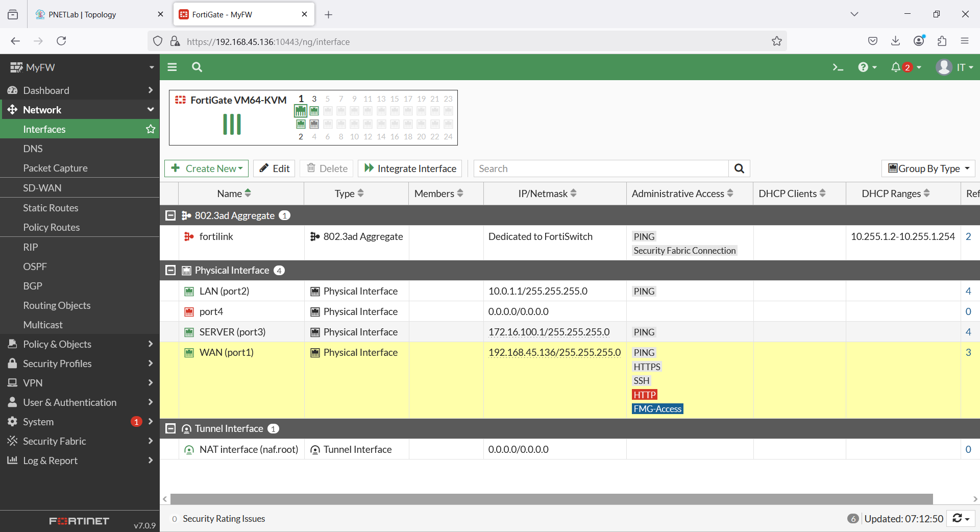Collapse the Tunnel Interface group
980x532 pixels.
[x=170, y=428]
